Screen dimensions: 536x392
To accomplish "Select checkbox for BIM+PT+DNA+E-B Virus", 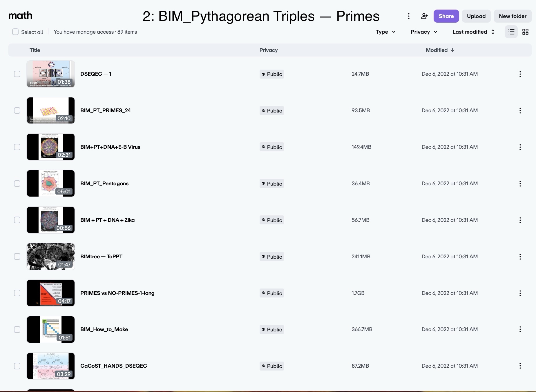I will tap(17, 147).
